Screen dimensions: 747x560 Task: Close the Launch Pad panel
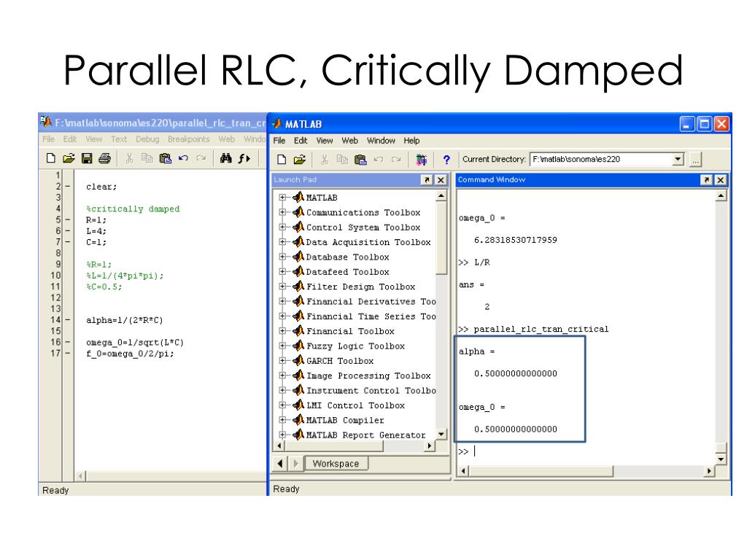[441, 180]
